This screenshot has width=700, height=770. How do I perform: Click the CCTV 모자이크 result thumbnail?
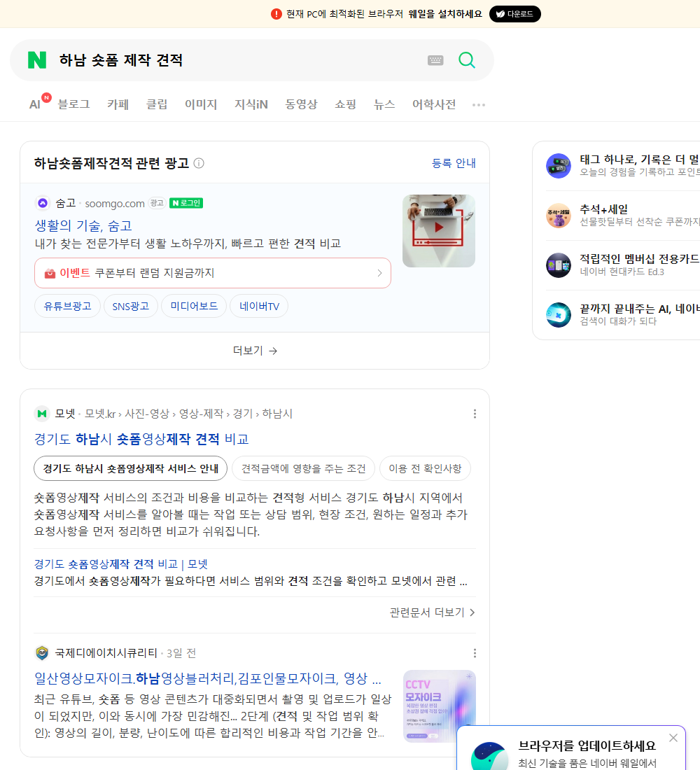click(440, 706)
